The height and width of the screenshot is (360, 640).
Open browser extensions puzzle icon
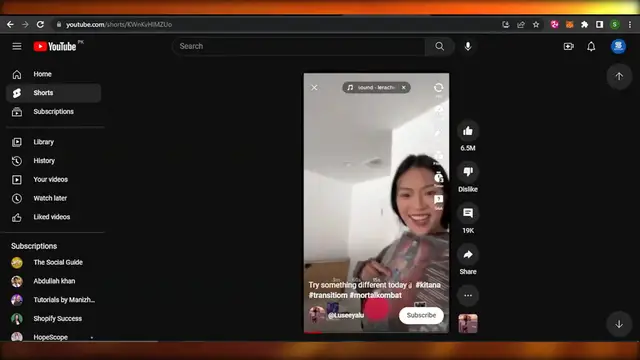(584, 24)
